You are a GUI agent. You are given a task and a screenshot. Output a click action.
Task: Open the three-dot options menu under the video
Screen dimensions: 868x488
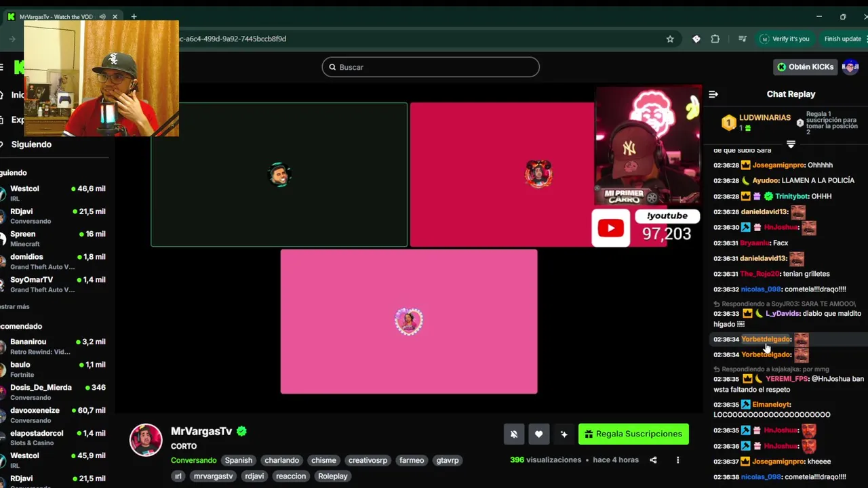coord(677,460)
